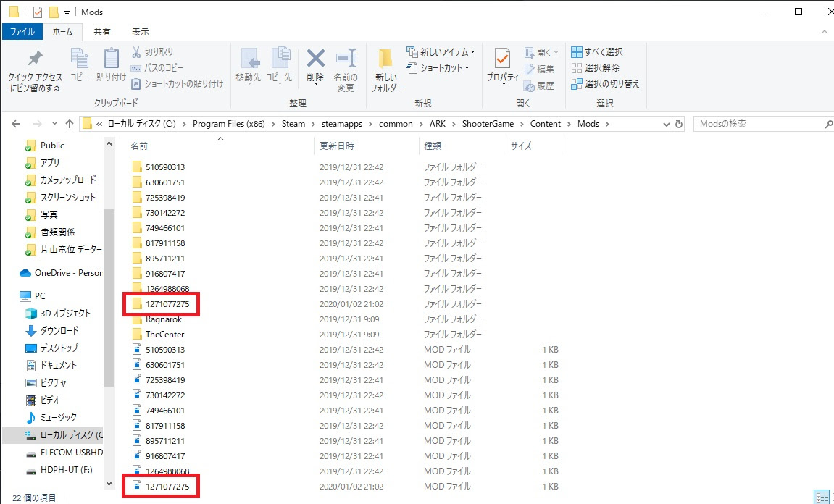Viewport: 834px width, 504px height.
Task: Pin current folder to Quick access
Action: [x=33, y=69]
